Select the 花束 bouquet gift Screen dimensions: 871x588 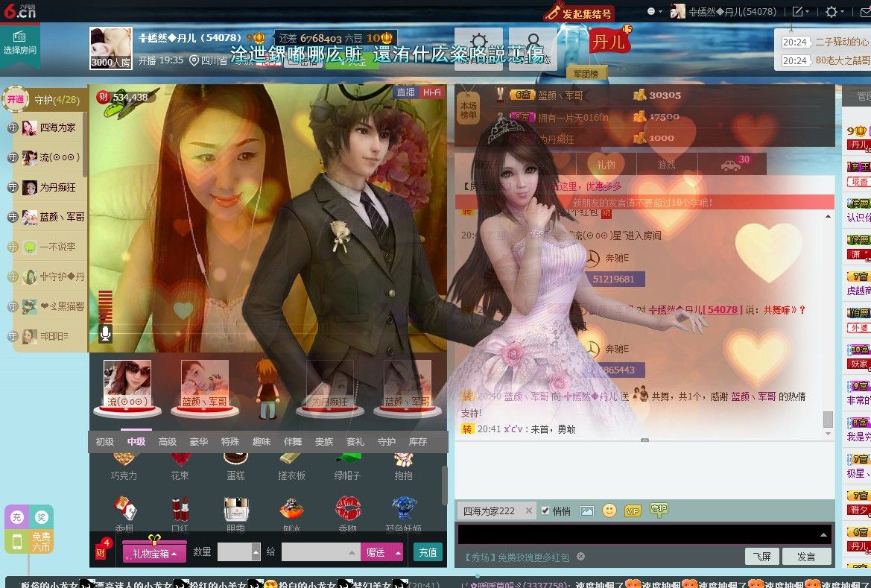pyautogui.click(x=180, y=468)
